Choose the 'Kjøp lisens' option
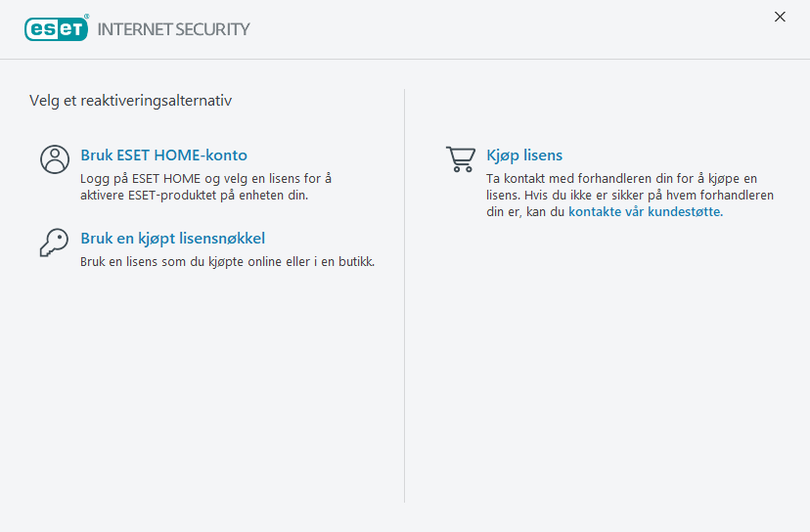This screenshot has width=810, height=532. (524, 155)
